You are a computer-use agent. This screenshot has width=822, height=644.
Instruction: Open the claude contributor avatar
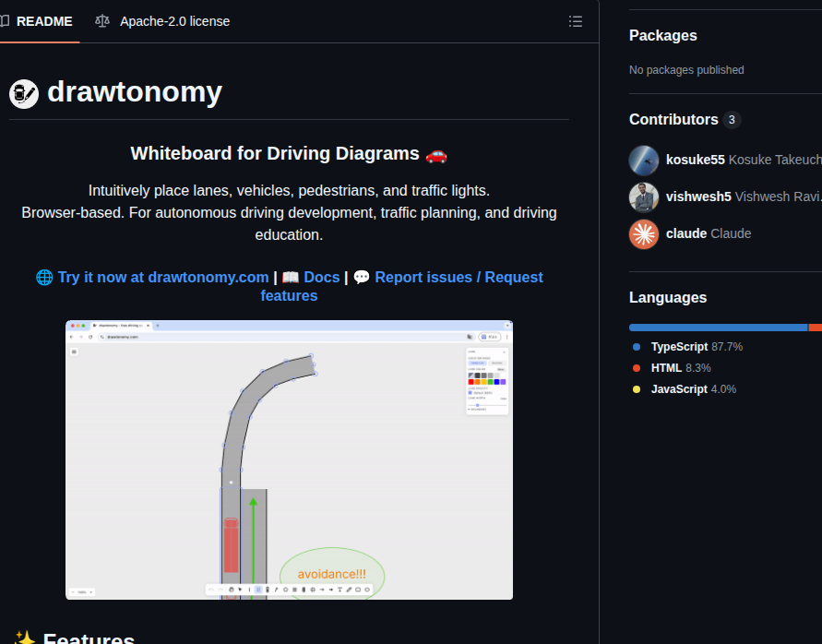coord(644,234)
